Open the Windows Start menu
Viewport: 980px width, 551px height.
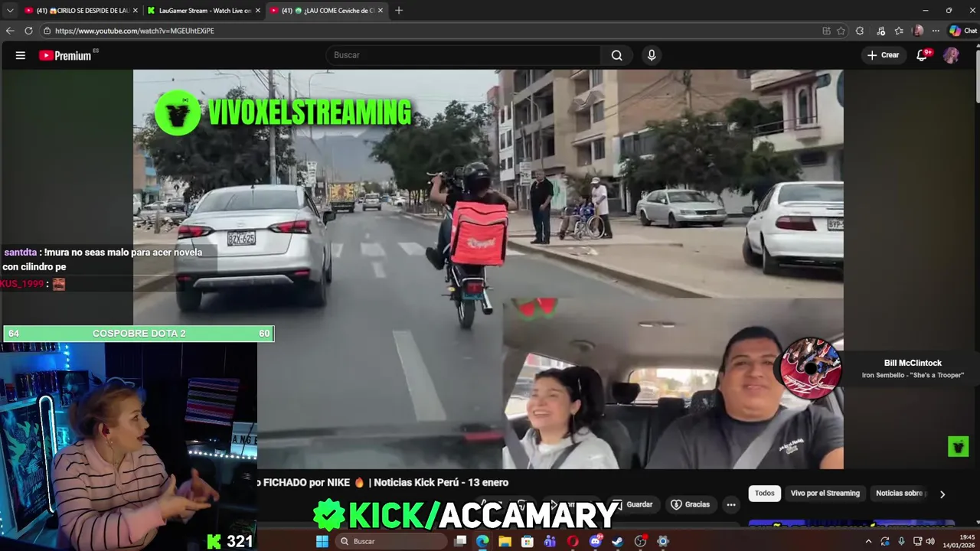[322, 541]
